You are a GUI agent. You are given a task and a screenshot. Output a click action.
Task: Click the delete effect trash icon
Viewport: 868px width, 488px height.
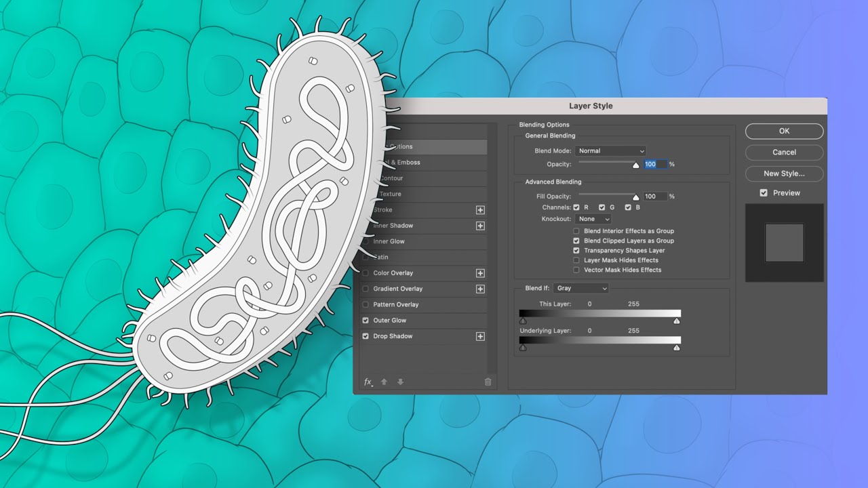488,382
